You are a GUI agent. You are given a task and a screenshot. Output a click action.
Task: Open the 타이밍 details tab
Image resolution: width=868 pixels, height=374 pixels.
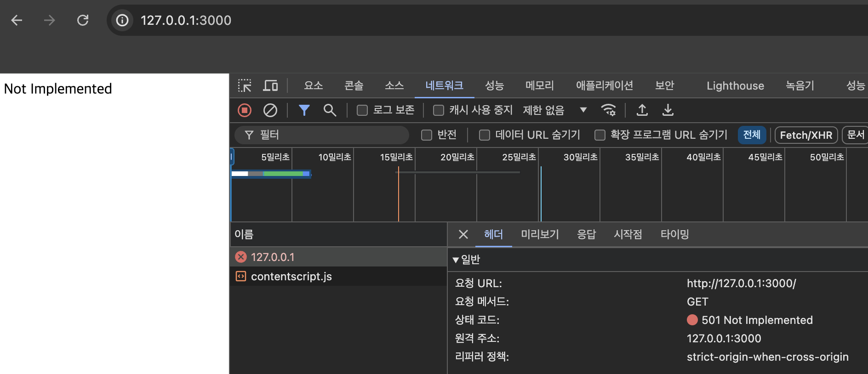[675, 235]
